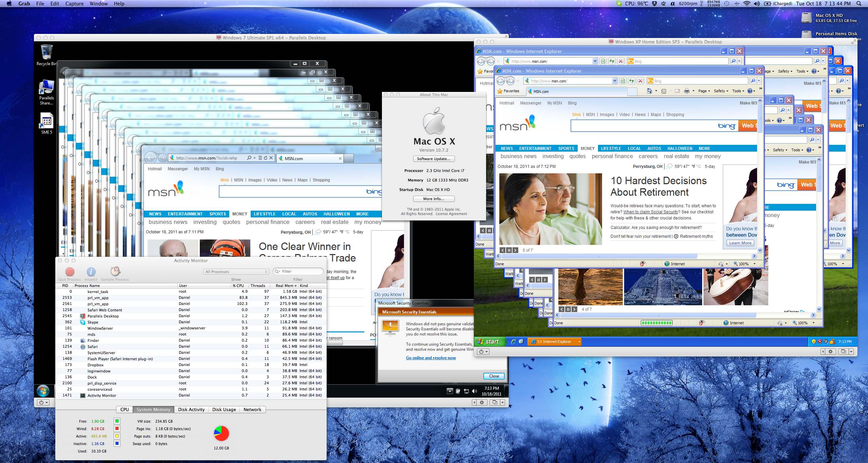Click Back arrow in front XP IE window
This screenshot has width=868, height=463.
point(501,81)
